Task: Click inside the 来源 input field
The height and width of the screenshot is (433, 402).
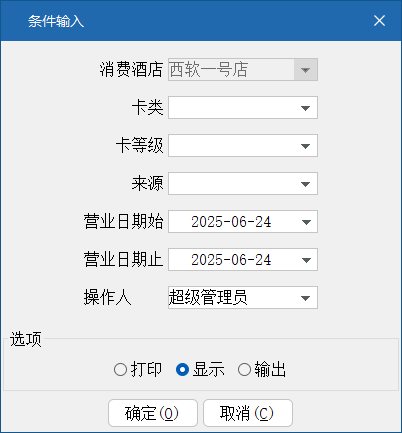Action: [x=231, y=184]
